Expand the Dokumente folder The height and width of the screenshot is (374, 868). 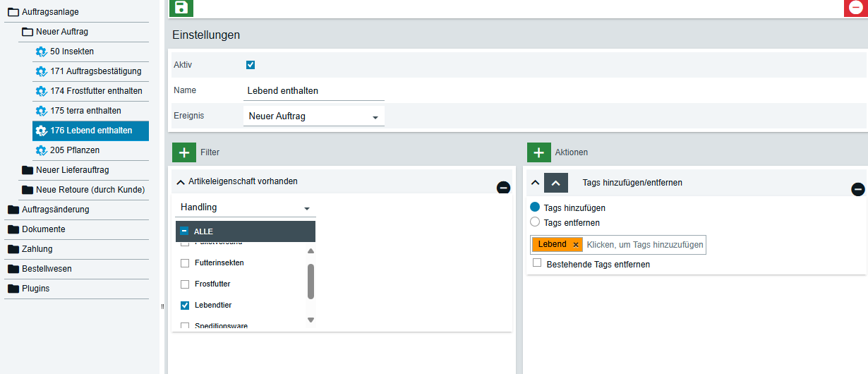(43, 229)
